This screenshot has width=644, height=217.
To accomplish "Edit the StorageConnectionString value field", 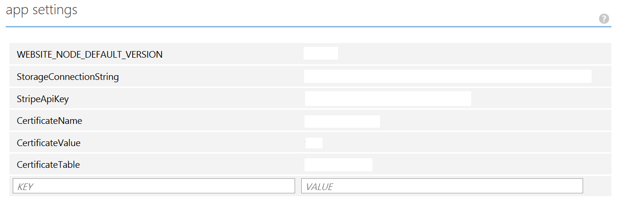I will [448, 76].
